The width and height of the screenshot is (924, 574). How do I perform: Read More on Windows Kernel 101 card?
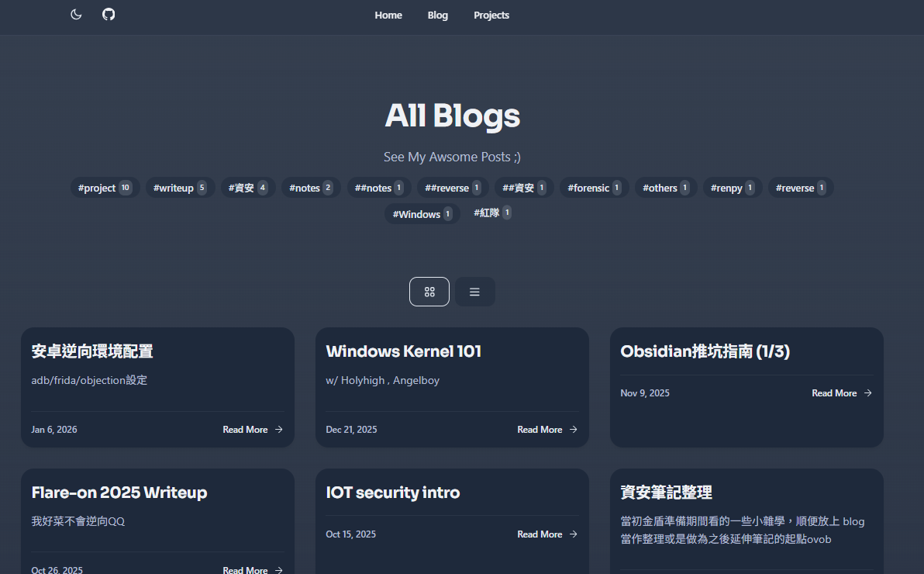547,430
